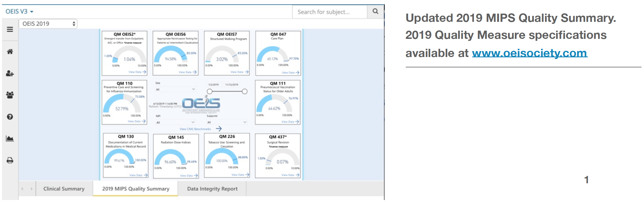Click the QM OEIS2 gauge 1.04% value
This screenshot has height=202, width=644.
tap(129, 59)
